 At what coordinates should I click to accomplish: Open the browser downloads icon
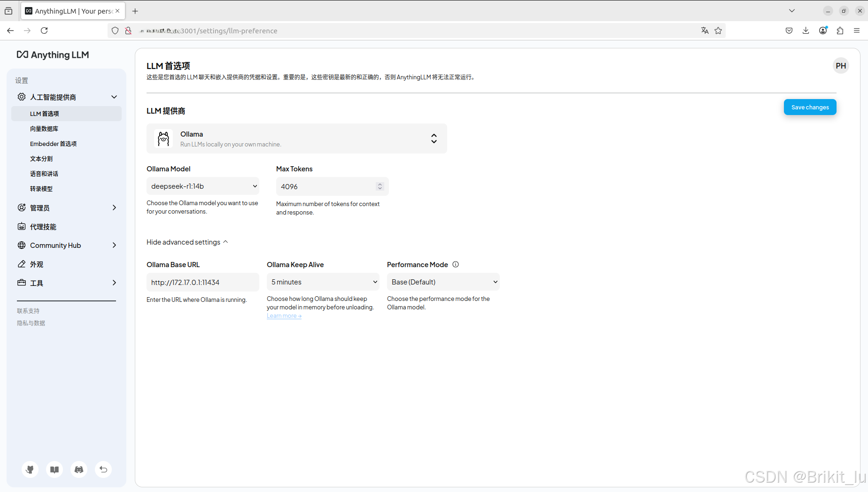point(806,31)
